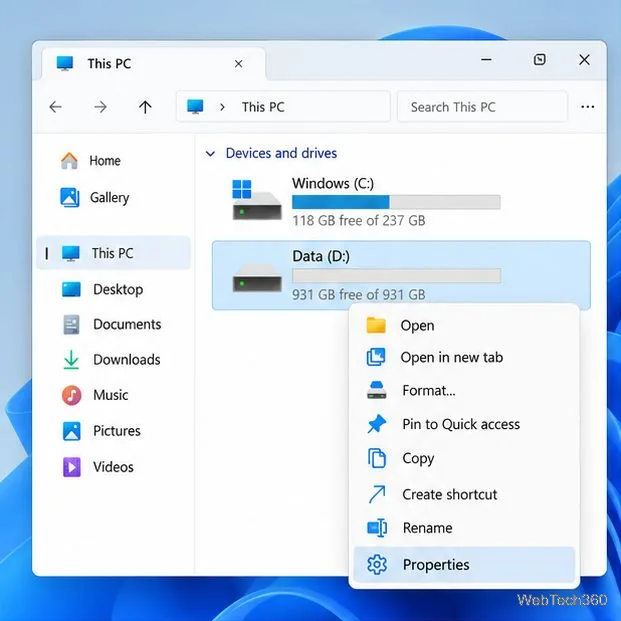Select the Data (D:) drive icon
Image resolution: width=621 pixels, height=621 pixels.
pyautogui.click(x=257, y=278)
